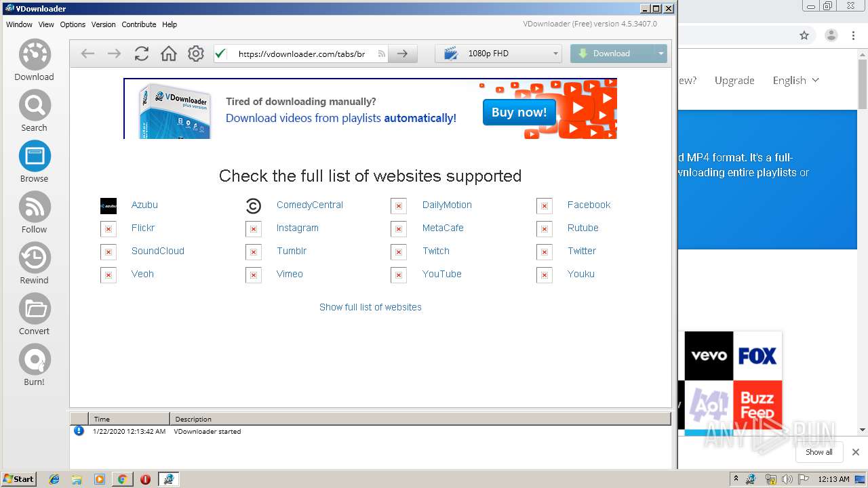Click the broken image beside DailyMotion

pyautogui.click(x=399, y=205)
